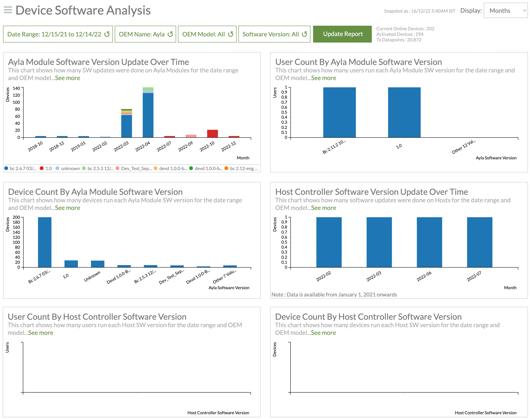
Task: Reset the OEM Model filter icon
Action: click(230, 34)
